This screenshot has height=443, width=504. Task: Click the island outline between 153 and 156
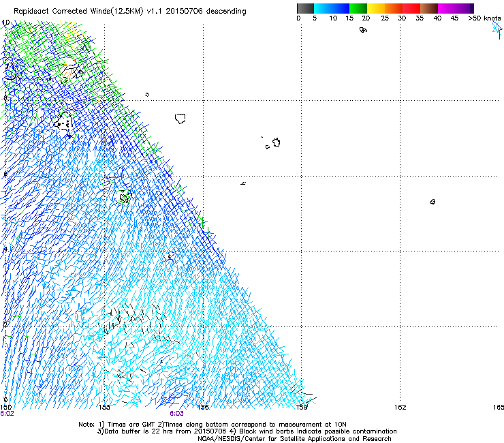coord(180,119)
